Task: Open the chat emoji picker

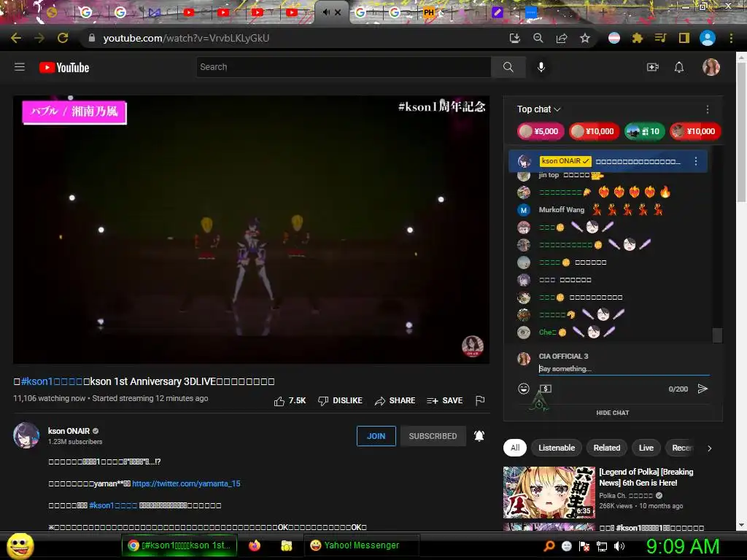Action: [x=524, y=389]
